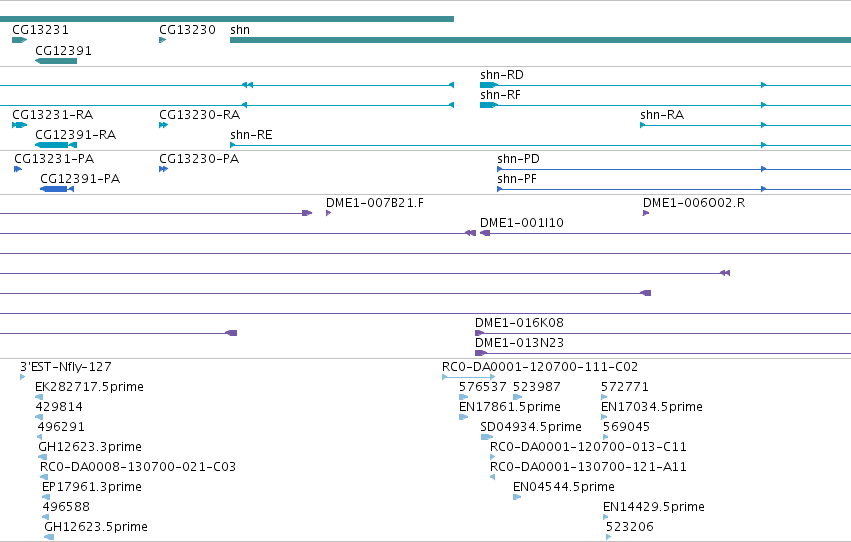Click the shn-RF exon block

point(488,105)
